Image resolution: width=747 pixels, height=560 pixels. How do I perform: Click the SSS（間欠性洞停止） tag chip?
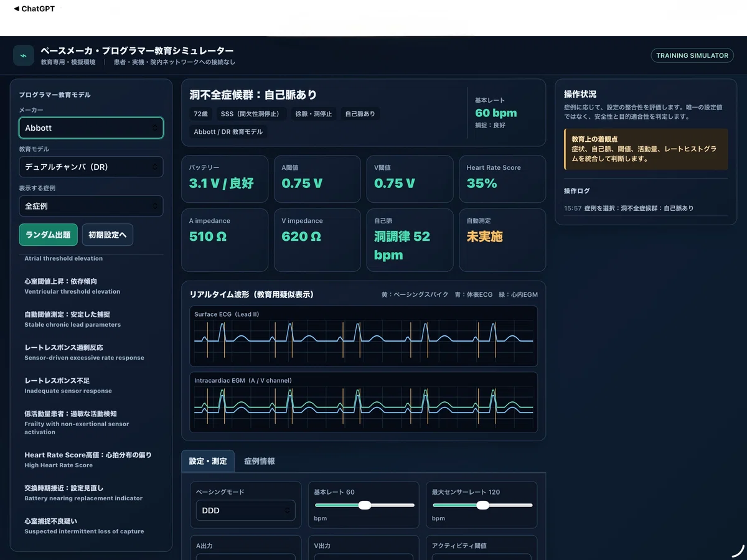251,114
